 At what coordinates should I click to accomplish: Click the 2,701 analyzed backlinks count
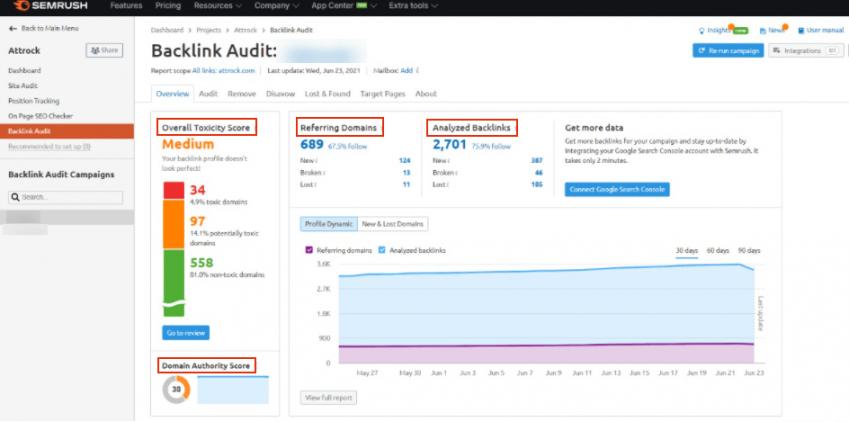[x=449, y=145]
